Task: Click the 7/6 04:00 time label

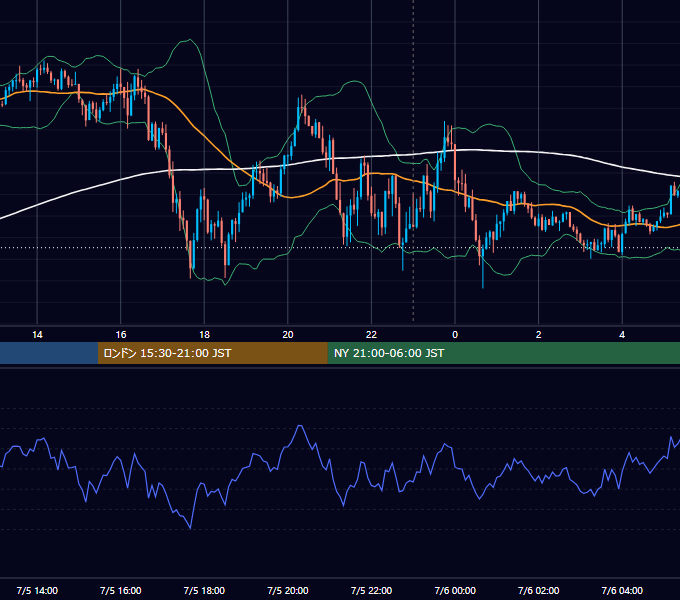Action: tap(622, 590)
